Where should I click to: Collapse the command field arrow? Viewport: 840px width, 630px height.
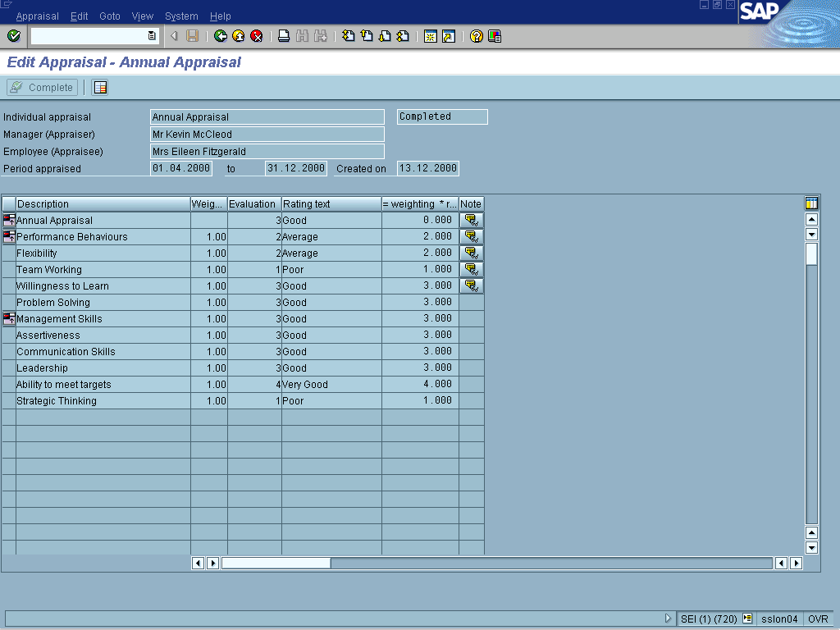point(174,36)
